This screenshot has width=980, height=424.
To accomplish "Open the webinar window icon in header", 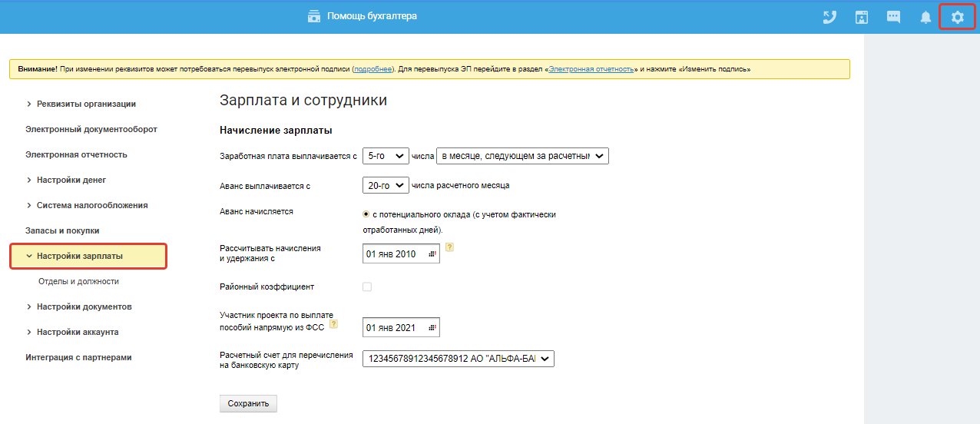I will point(862,17).
